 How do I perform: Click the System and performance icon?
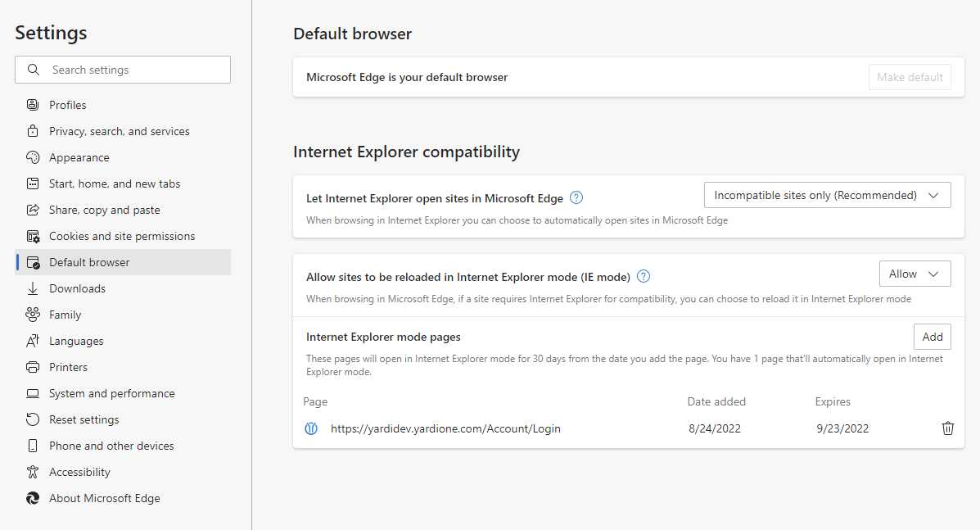tap(33, 393)
